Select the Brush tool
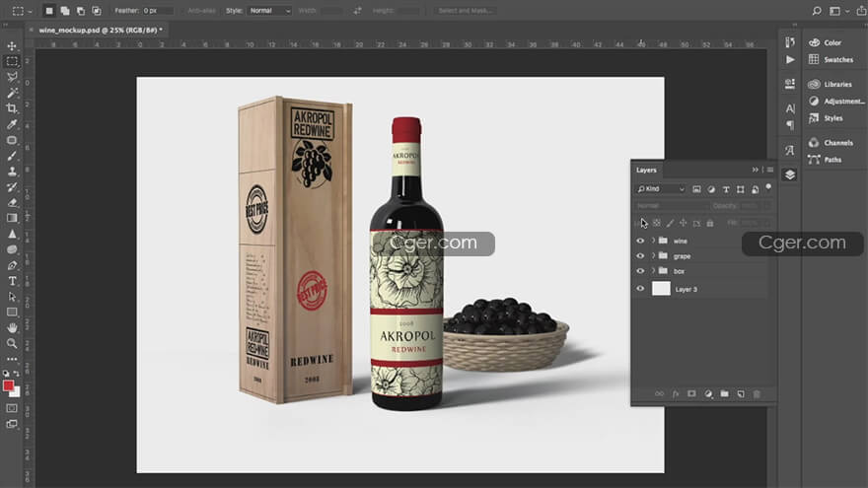This screenshot has width=868, height=488. [x=12, y=156]
